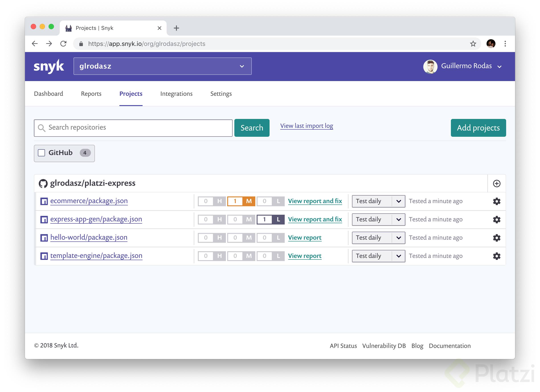Open Test daily dropdown for ecommerce/package.json

coord(378,201)
